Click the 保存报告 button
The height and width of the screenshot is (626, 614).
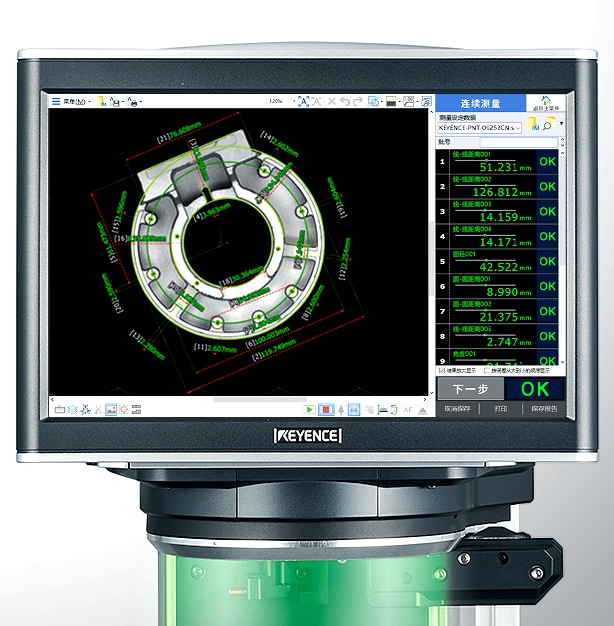tap(544, 409)
